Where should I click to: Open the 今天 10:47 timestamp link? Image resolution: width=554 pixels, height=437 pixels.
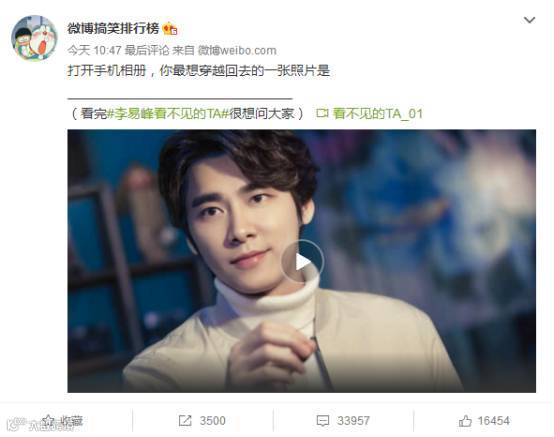[94, 51]
